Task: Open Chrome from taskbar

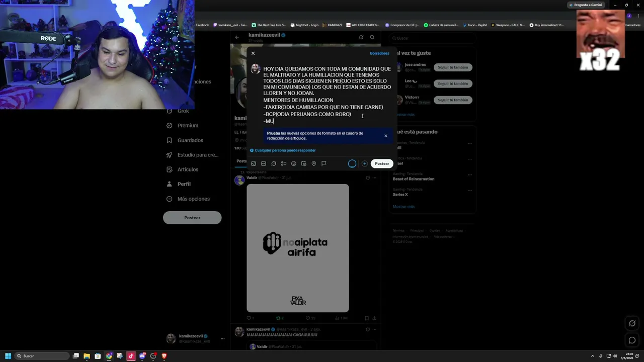Action: (x=109, y=356)
